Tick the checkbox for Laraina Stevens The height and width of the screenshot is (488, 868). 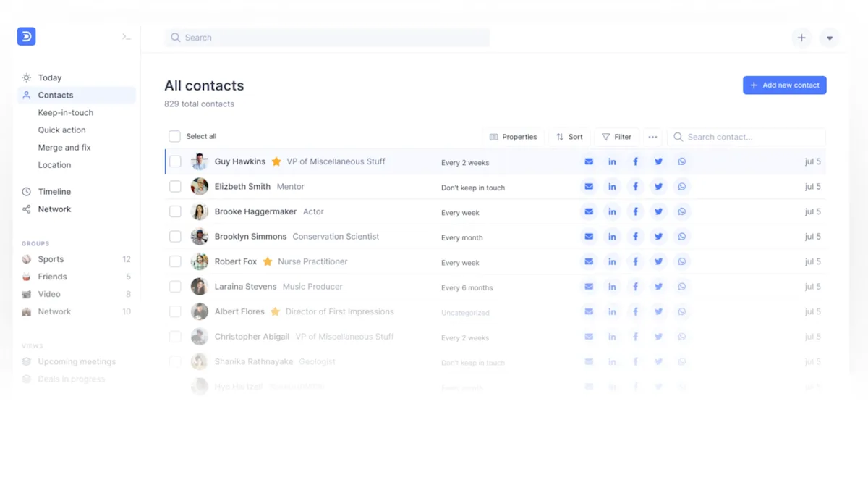coord(175,287)
